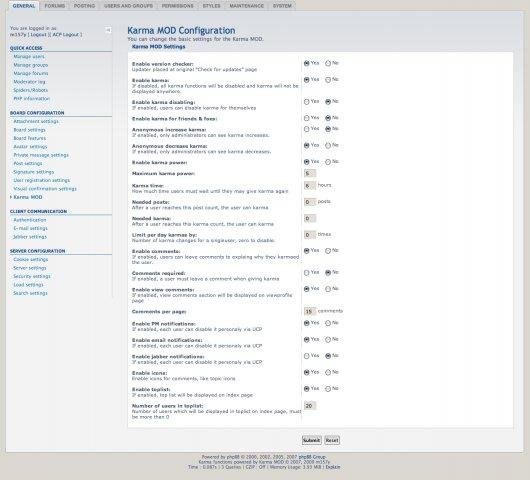Open USERS AND GROUPS tab
Image resolution: width=530 pixels, height=480 pixels.
(128, 6)
